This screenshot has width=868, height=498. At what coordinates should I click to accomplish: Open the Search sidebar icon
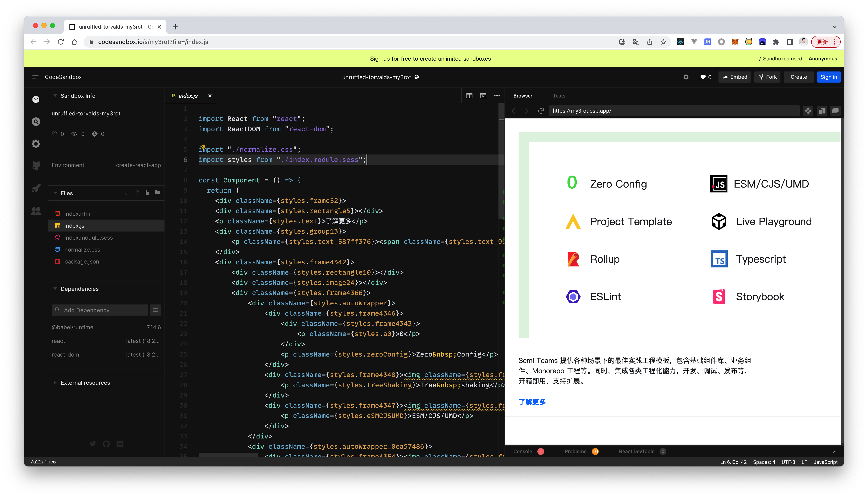click(36, 122)
